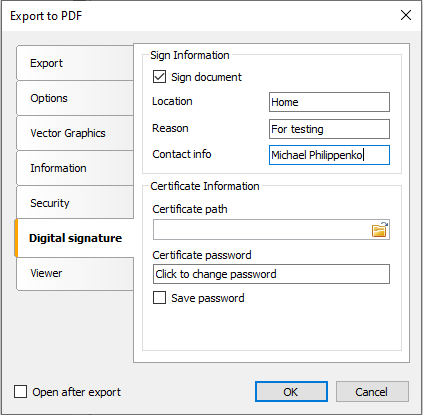
Task: Click the Contact info text field
Action: click(x=329, y=155)
